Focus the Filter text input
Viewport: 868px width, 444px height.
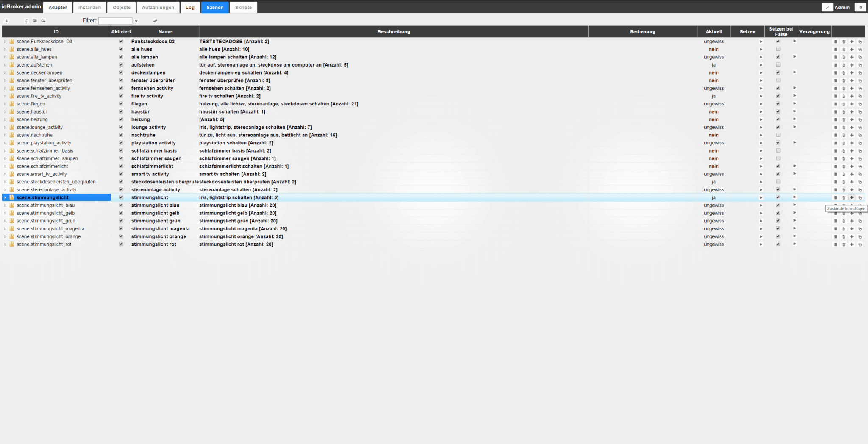click(115, 21)
